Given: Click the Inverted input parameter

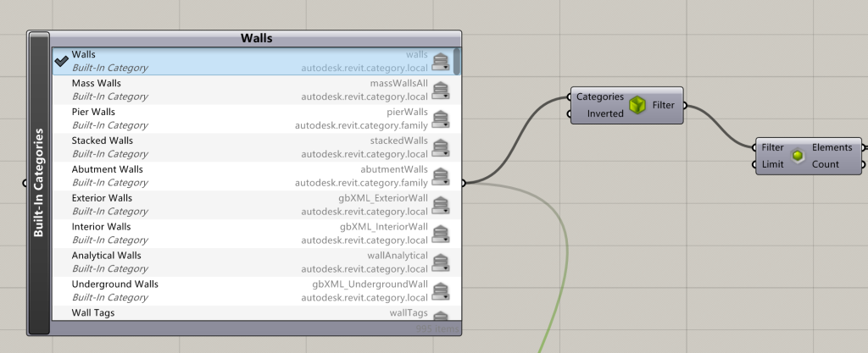Looking at the screenshot, I should [605, 113].
